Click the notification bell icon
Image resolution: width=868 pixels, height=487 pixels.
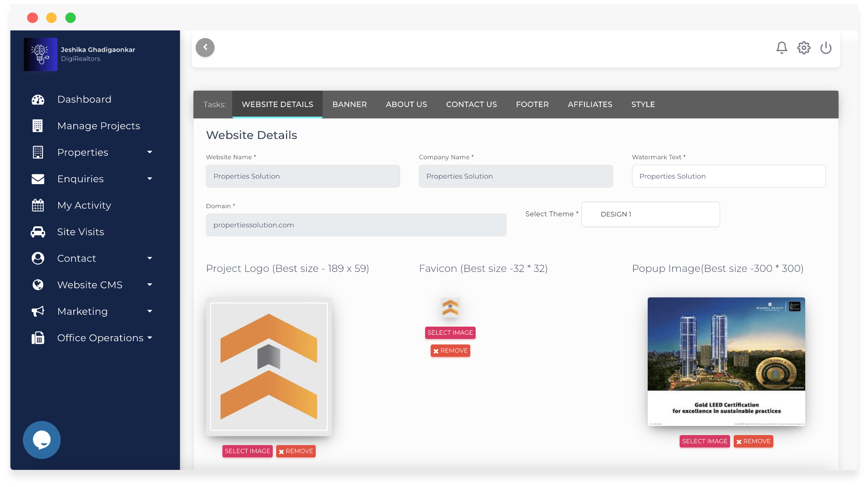(782, 48)
